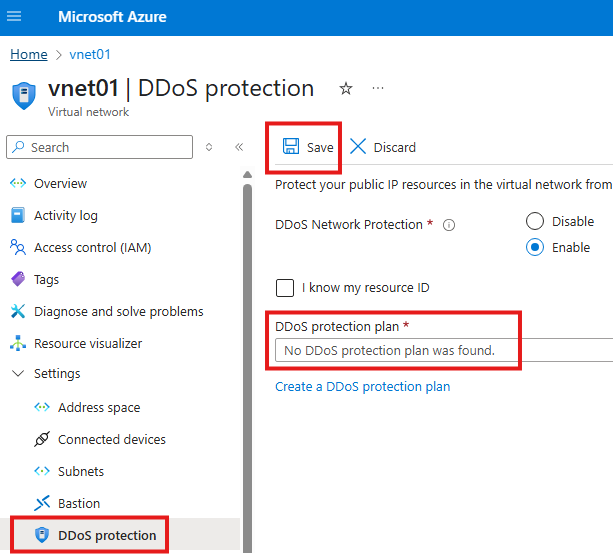The height and width of the screenshot is (554, 613).
Task: Open Subnets under Settings
Action: click(x=81, y=472)
